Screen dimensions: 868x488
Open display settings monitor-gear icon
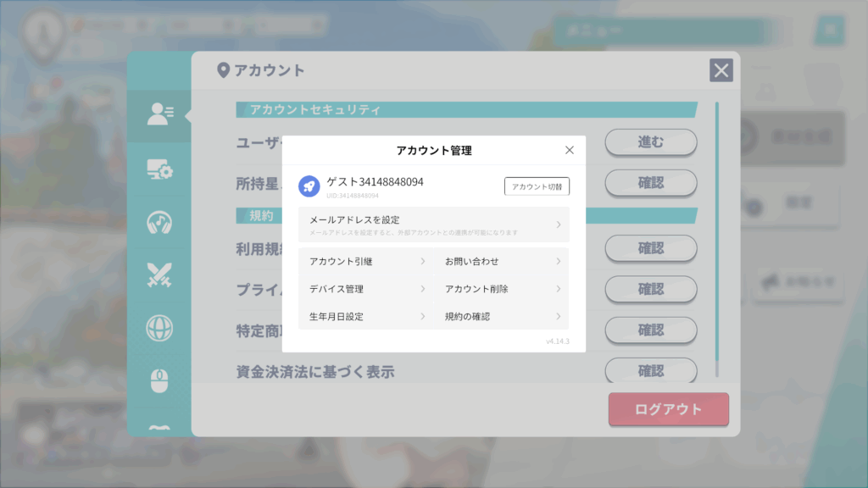159,169
